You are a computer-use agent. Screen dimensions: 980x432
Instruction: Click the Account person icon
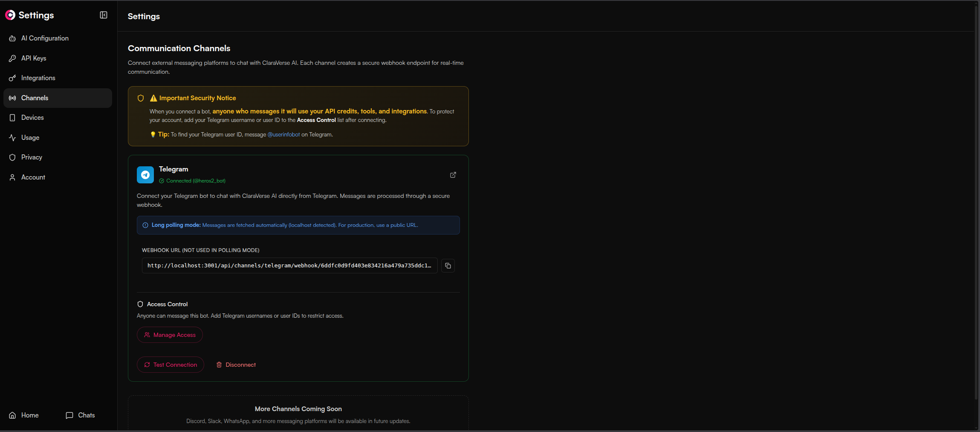[x=12, y=177]
